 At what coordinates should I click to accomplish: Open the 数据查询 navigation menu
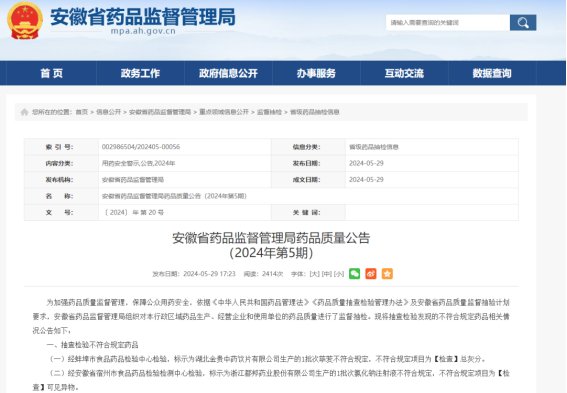(x=492, y=73)
